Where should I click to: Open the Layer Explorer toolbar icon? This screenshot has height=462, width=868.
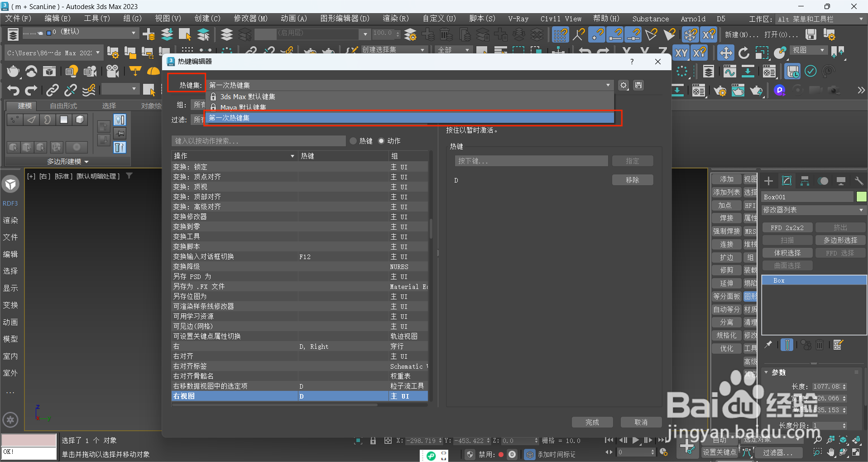pos(708,71)
